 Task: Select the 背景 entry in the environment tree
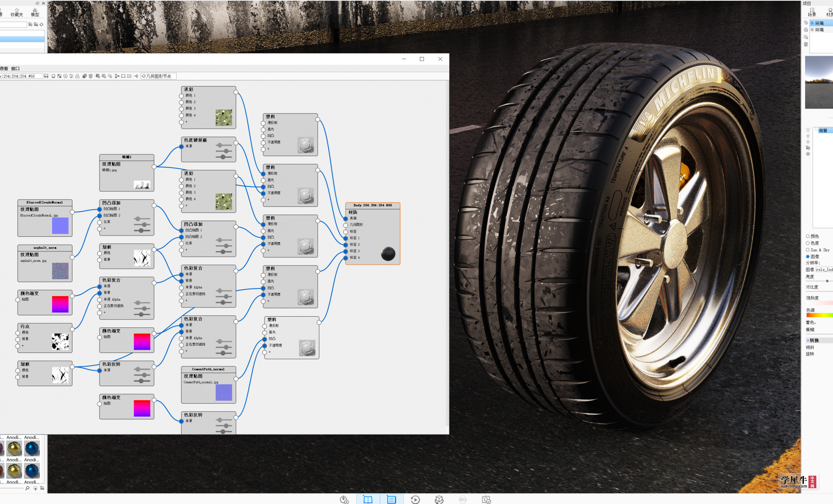pos(823,130)
